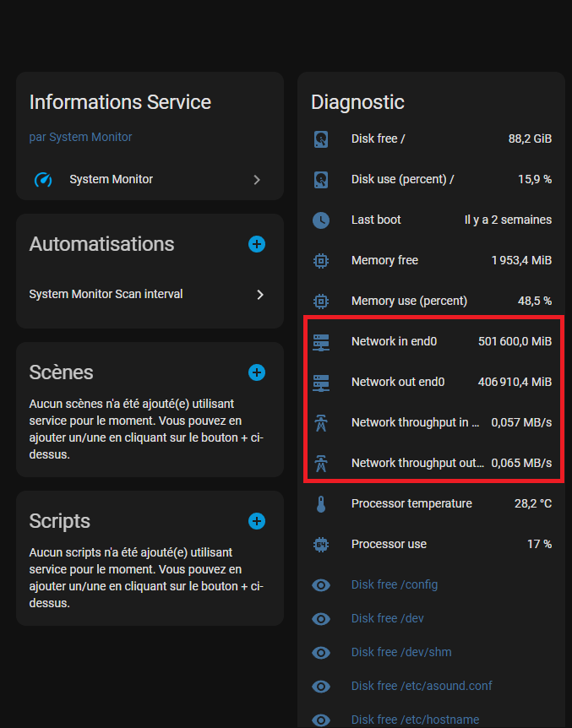The image size is (572, 728).
Task: Click the System Monitor gauge icon
Action: 43,180
